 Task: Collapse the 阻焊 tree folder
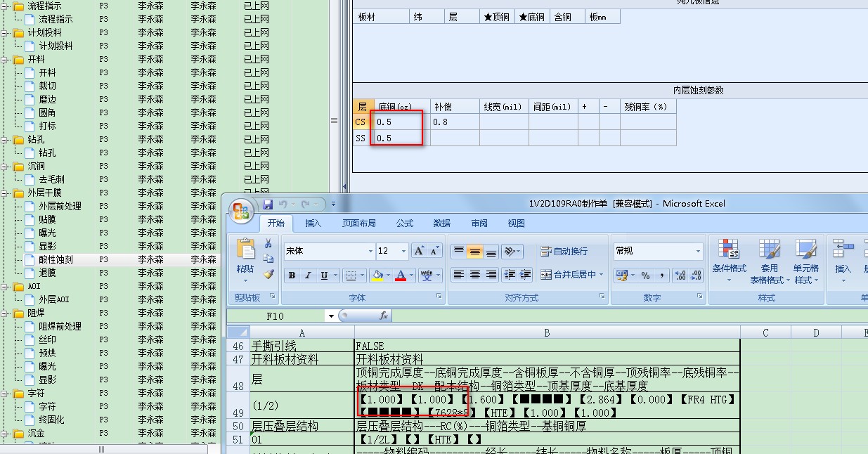pyautogui.click(x=4, y=313)
